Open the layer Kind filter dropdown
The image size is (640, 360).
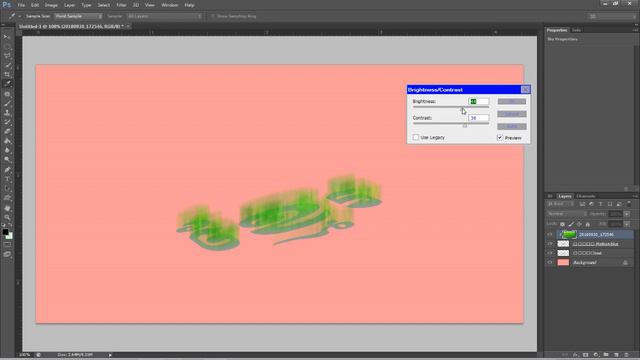(560, 204)
